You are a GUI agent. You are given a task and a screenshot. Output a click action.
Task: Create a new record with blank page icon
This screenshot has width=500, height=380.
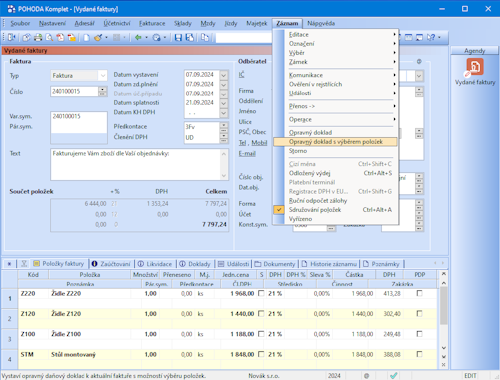pyautogui.click(x=86, y=37)
